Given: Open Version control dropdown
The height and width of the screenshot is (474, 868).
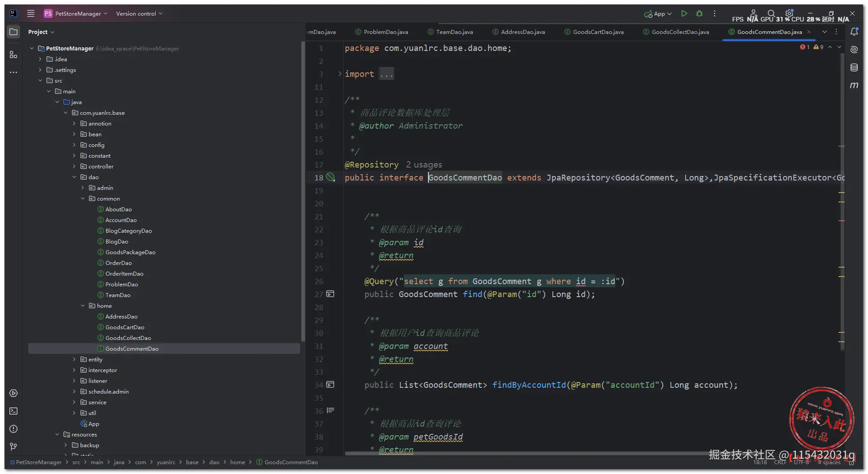Looking at the screenshot, I should (x=139, y=13).
